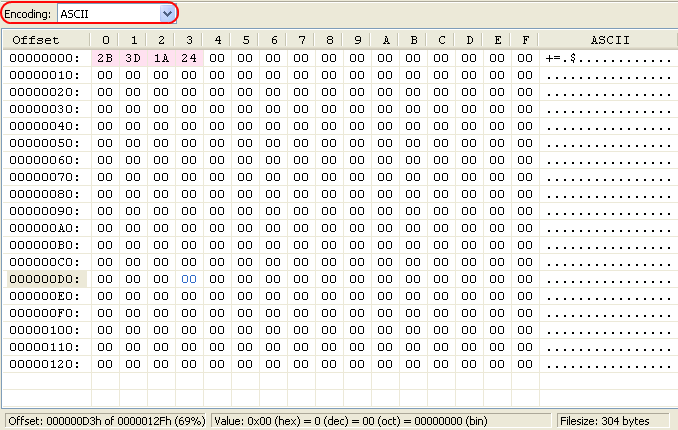Image resolution: width=678 pixels, height=430 pixels.
Task: Select offset label 000000B0:
Action: [45, 245]
